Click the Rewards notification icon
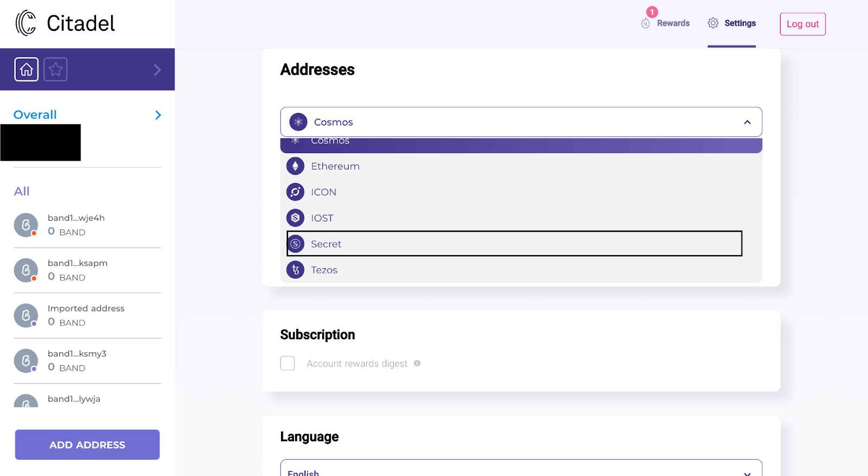This screenshot has height=476, width=868. pos(646,23)
